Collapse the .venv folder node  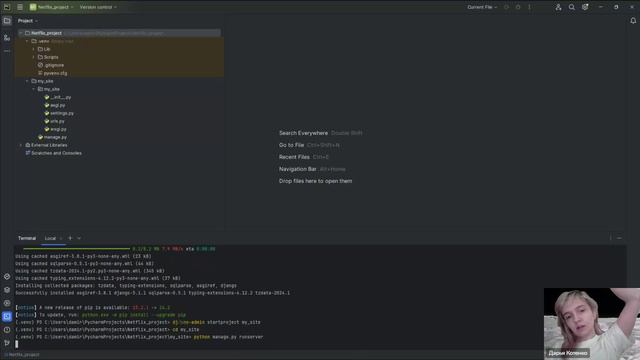27,41
